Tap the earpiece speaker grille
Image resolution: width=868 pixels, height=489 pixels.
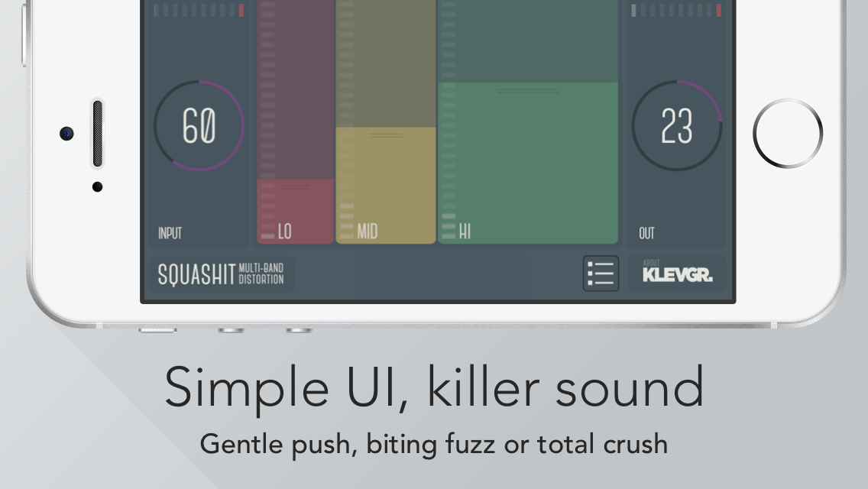click(x=97, y=134)
